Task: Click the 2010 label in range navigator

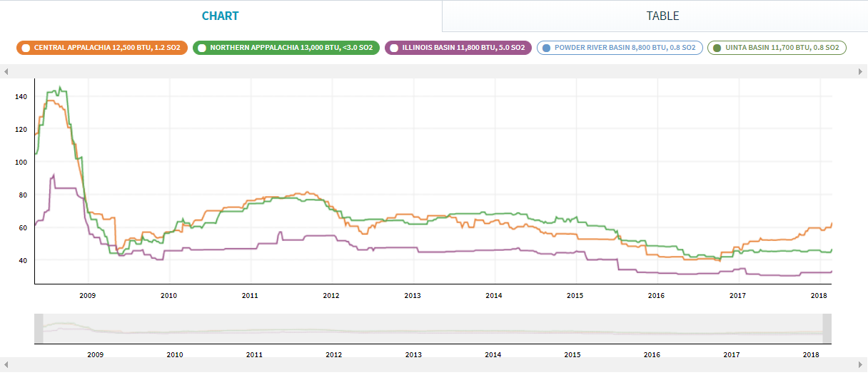Action: [x=175, y=354]
